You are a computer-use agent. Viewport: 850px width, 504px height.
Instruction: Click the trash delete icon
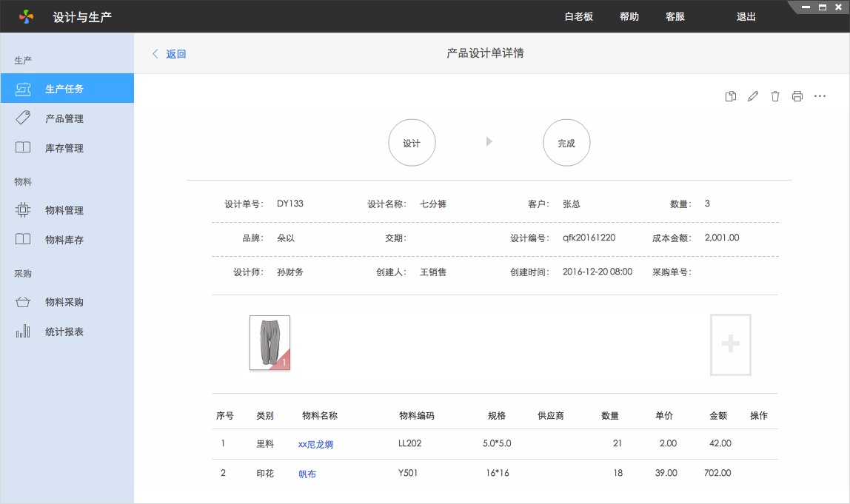[775, 96]
